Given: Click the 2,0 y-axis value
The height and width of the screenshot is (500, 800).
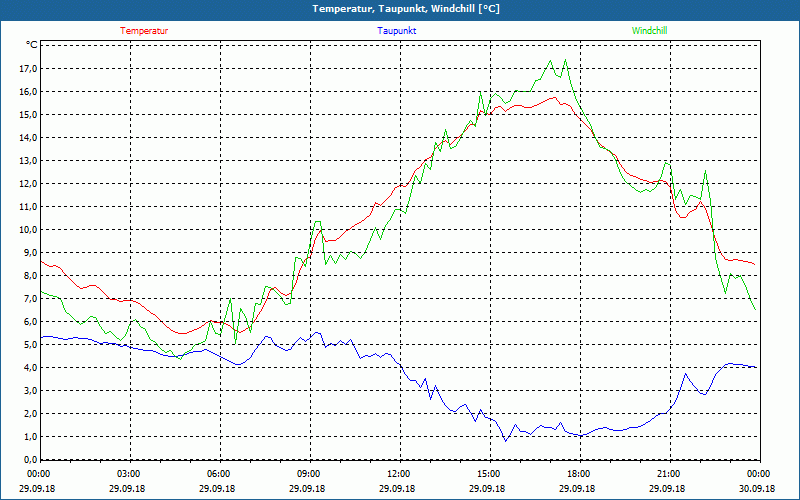Looking at the screenshot, I should click(31, 413).
